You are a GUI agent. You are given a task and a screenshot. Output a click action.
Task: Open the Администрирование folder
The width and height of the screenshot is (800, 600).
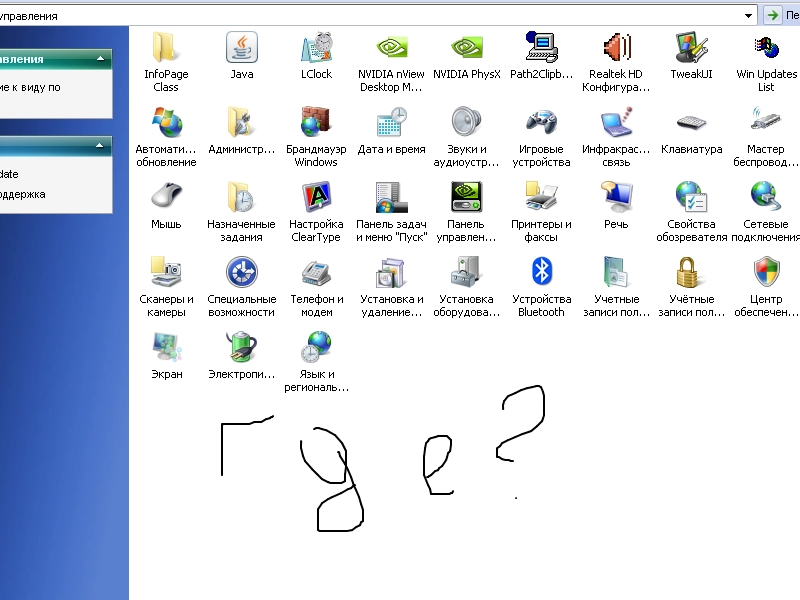pos(241,122)
